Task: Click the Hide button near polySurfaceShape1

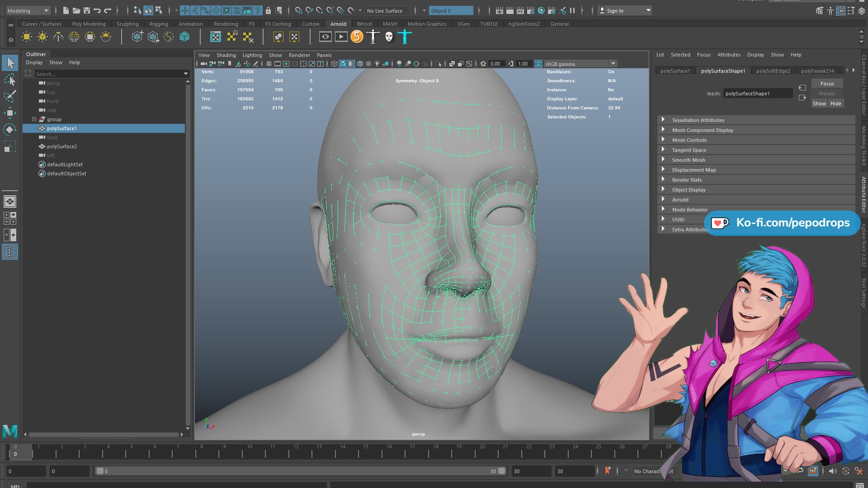Action: point(836,103)
